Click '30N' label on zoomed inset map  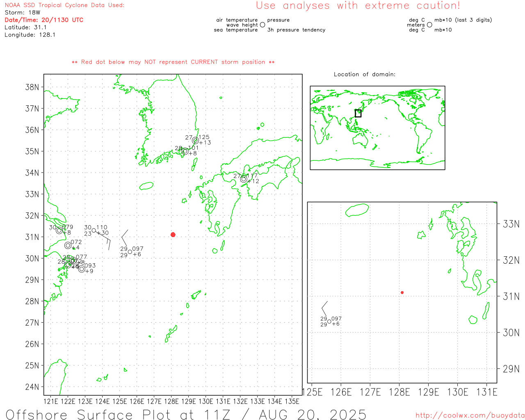point(511,332)
